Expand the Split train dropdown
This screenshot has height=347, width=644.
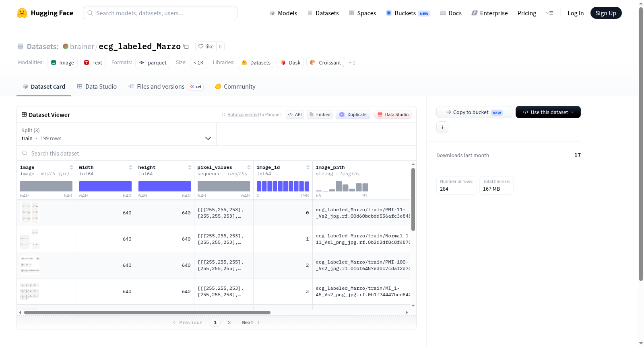[116, 134]
